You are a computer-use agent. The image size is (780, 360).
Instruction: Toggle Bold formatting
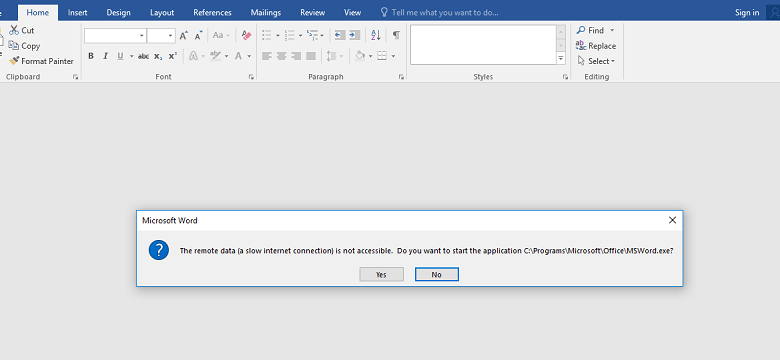pos(91,56)
